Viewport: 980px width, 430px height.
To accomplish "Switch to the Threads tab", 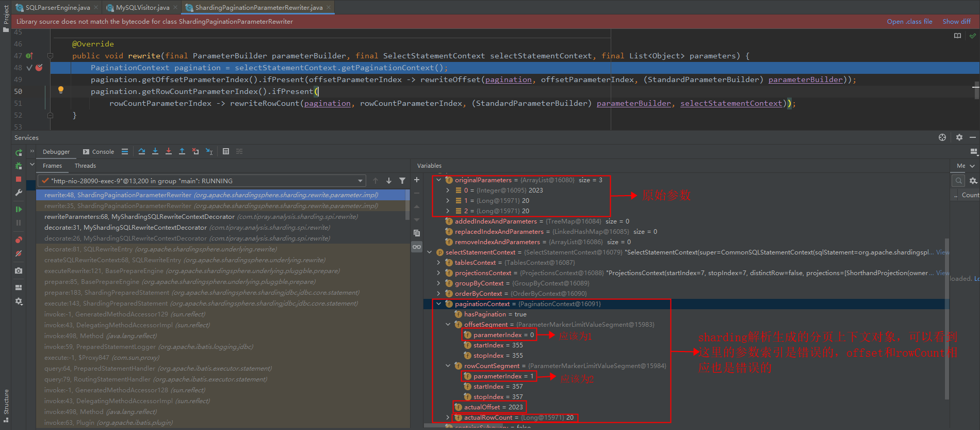I will point(85,166).
